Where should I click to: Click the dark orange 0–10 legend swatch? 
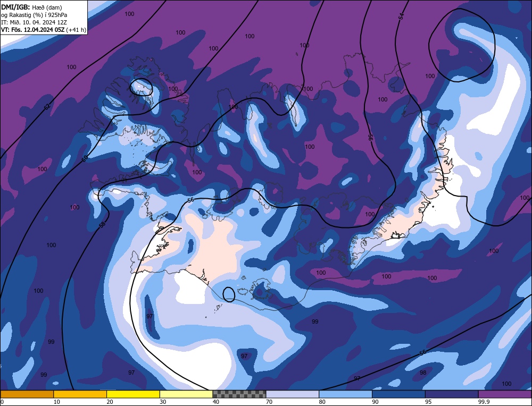coord(27,394)
